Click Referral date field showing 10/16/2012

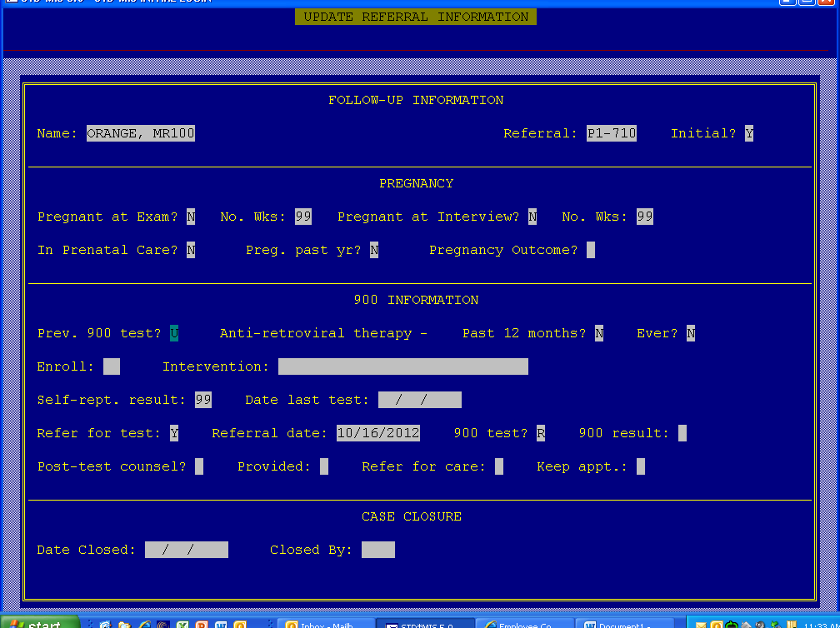pos(378,433)
